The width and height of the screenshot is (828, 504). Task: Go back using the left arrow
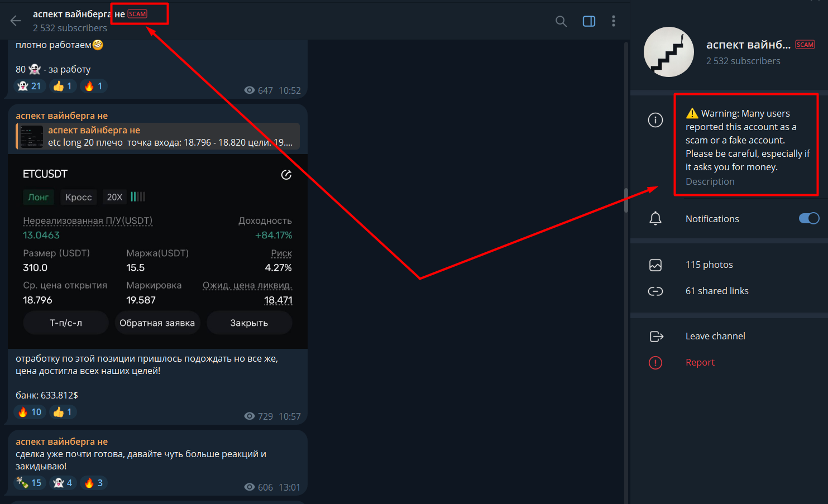click(x=16, y=21)
